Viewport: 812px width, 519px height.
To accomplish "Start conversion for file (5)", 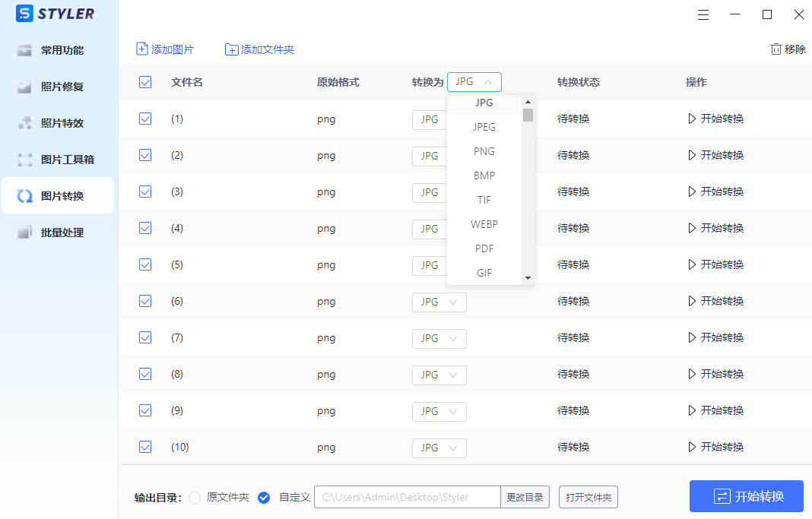I will 716,264.
